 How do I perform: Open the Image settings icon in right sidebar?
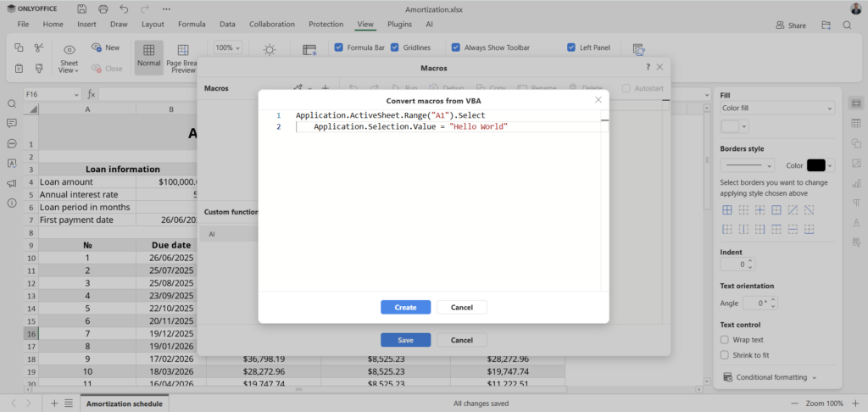click(x=856, y=163)
